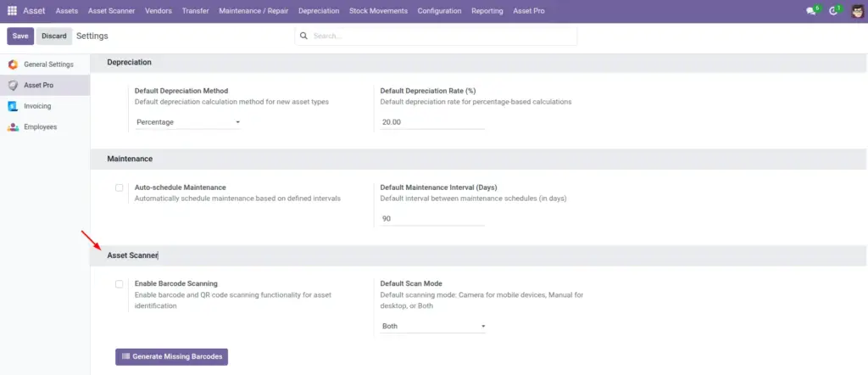Click the Settings breadcrumb title
This screenshot has height=375, width=868.
(x=92, y=36)
